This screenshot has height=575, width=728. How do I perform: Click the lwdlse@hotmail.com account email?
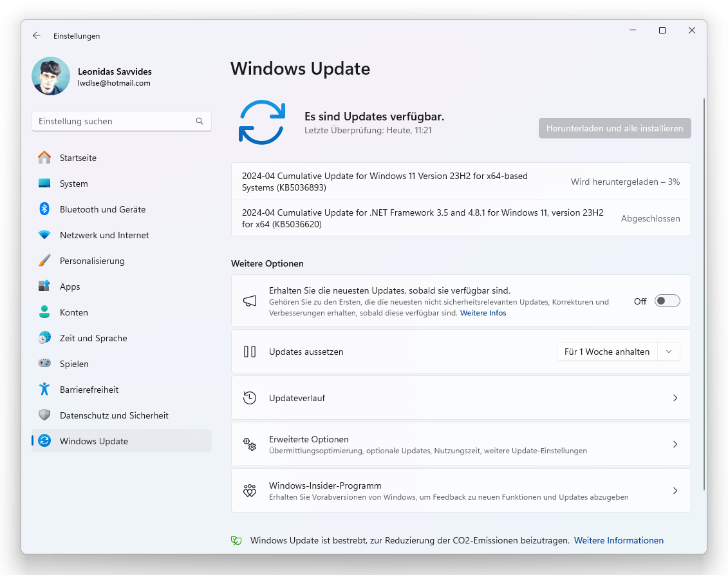(114, 83)
